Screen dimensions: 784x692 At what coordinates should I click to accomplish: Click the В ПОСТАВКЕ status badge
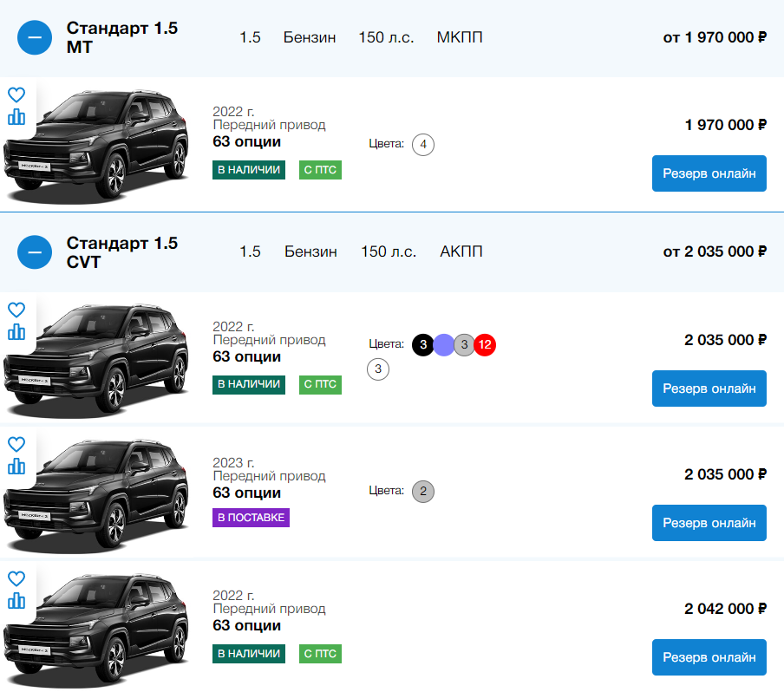(x=251, y=518)
